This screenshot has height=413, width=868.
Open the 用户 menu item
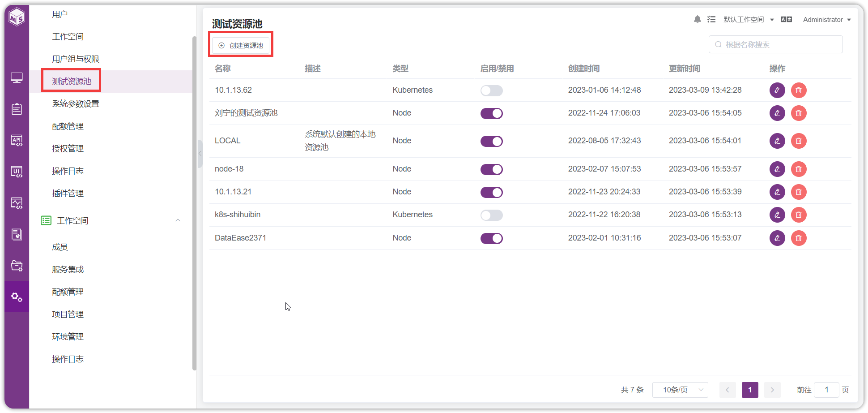60,14
